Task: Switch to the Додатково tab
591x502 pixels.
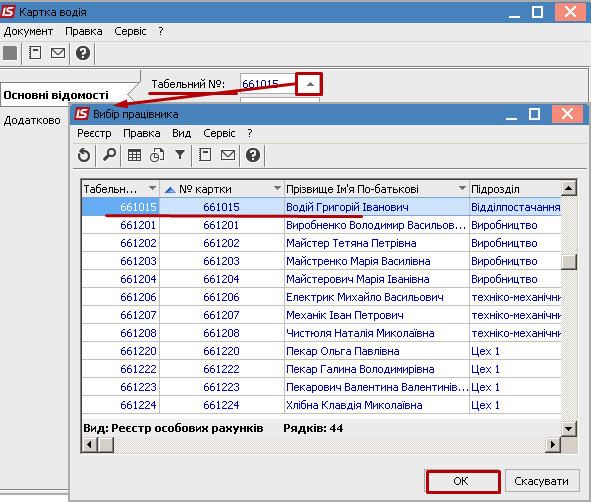Action: pyautogui.click(x=32, y=120)
